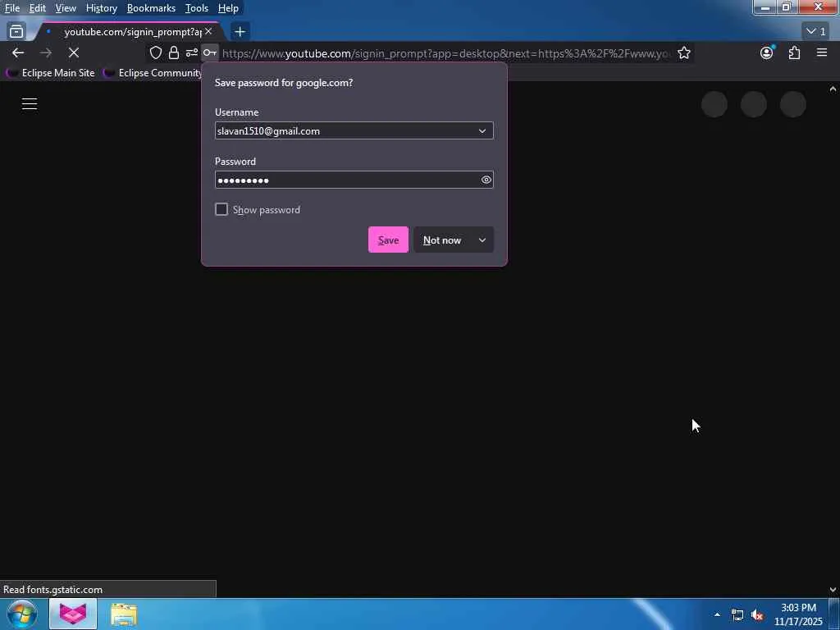
Task: Click the Windows Start orb
Action: click(22, 614)
